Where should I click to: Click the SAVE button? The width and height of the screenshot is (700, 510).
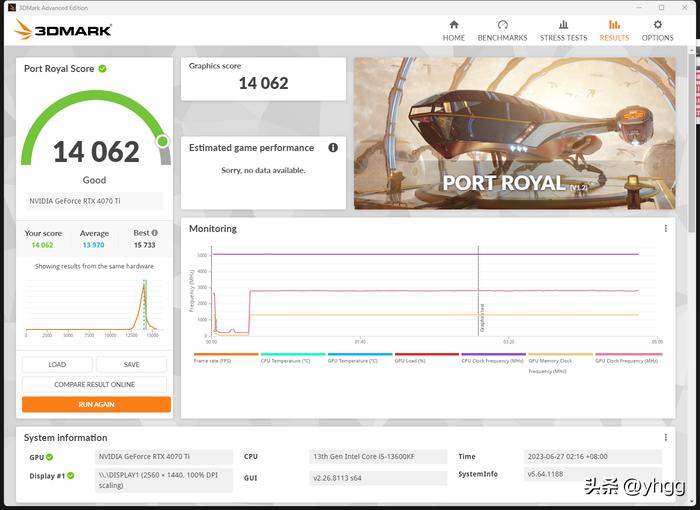pyautogui.click(x=132, y=364)
